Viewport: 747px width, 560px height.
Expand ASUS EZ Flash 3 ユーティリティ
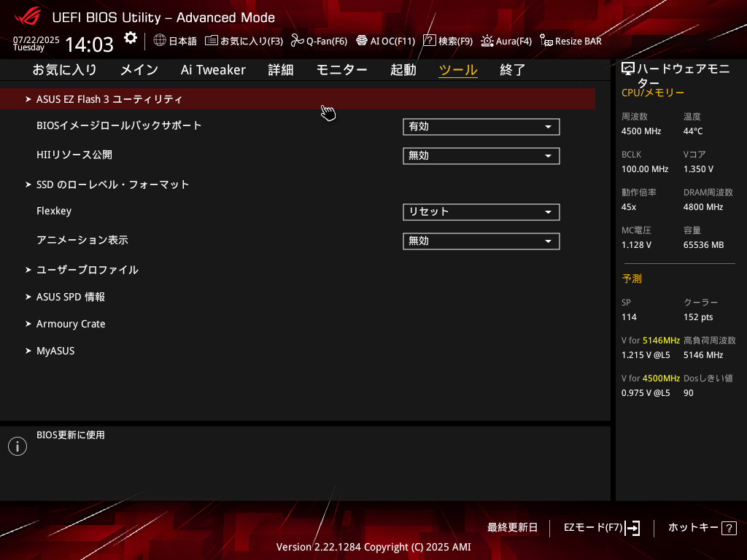pos(298,99)
